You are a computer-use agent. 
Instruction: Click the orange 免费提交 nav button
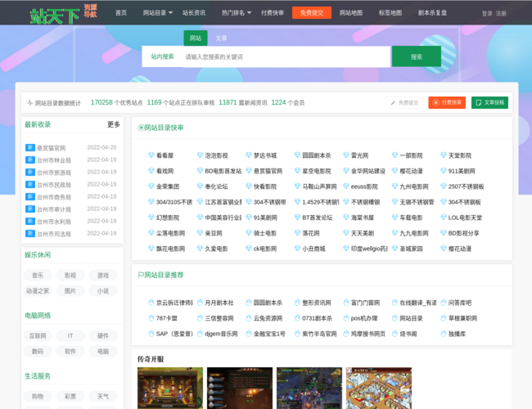[x=312, y=13]
